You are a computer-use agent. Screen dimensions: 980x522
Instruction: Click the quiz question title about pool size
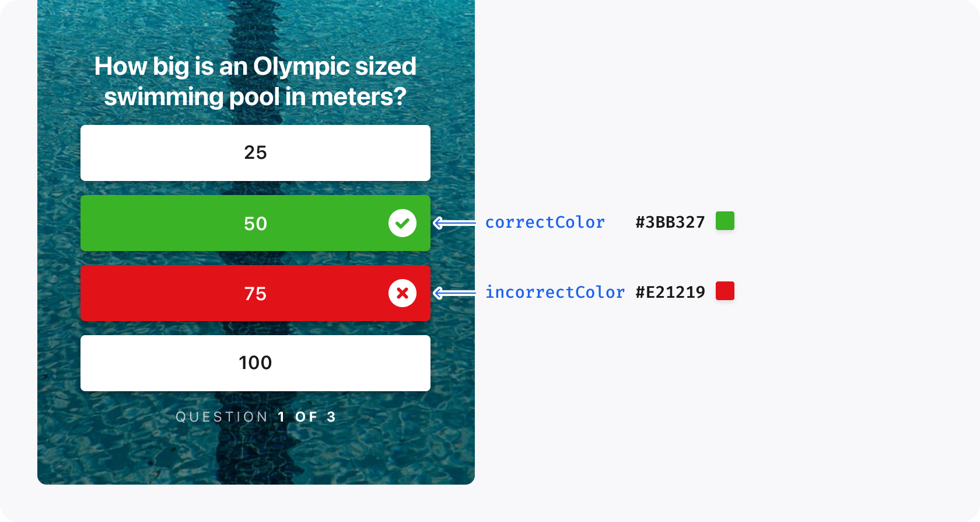click(x=256, y=81)
